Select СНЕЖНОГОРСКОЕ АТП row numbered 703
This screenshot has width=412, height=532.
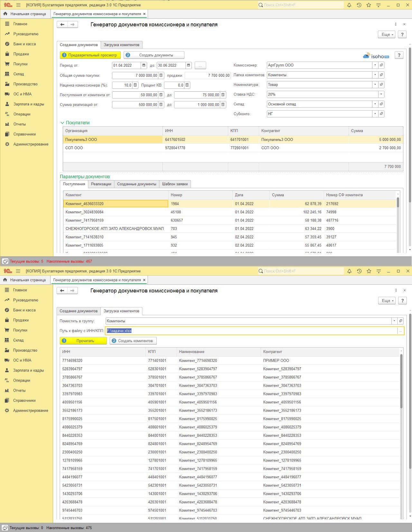(229, 229)
